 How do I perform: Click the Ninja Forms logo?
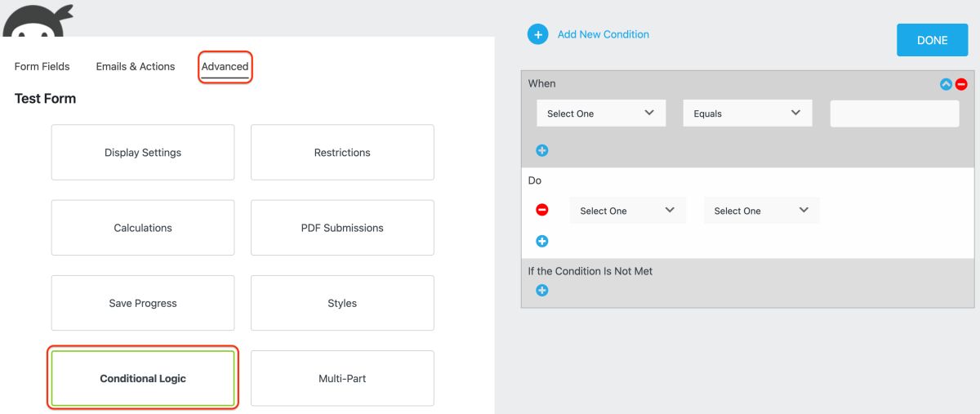click(38, 20)
